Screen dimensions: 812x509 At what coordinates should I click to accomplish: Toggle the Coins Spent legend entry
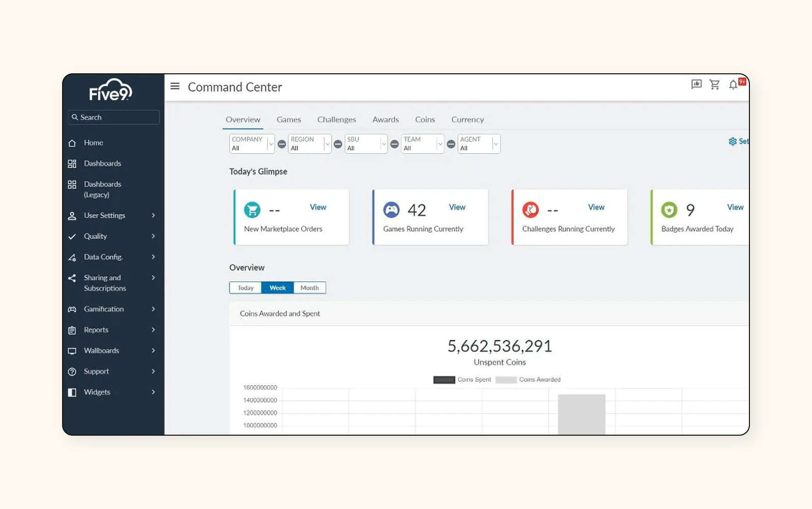(x=462, y=380)
